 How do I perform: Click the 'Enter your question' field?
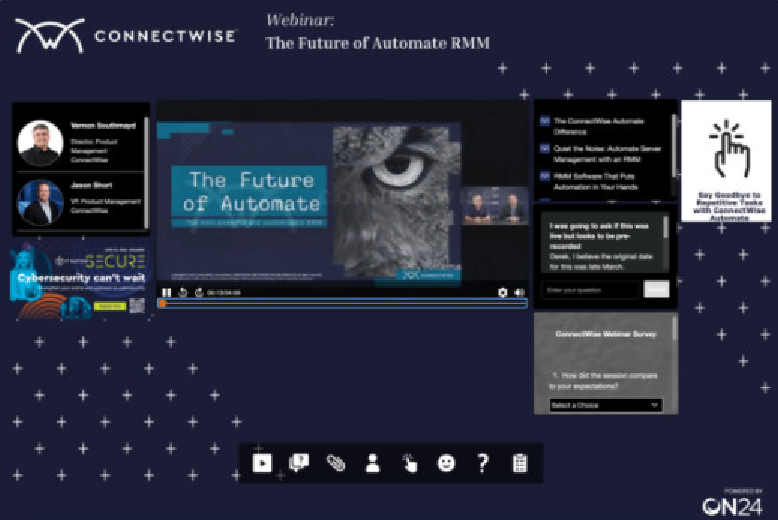[x=591, y=290]
